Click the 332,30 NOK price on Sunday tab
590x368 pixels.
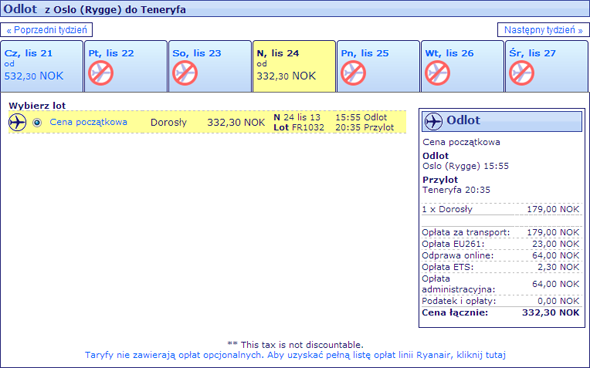pos(286,76)
